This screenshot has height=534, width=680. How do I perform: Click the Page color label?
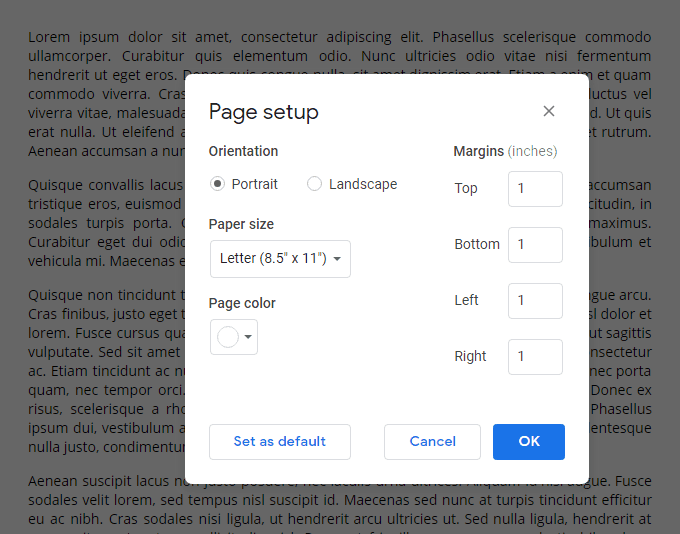click(x=242, y=303)
